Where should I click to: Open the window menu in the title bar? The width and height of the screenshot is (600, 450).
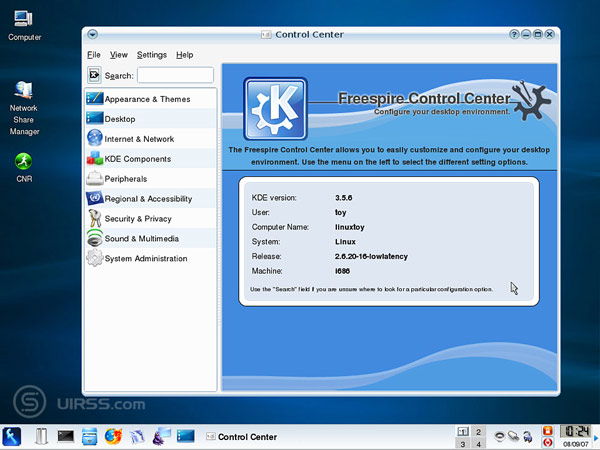(x=92, y=35)
